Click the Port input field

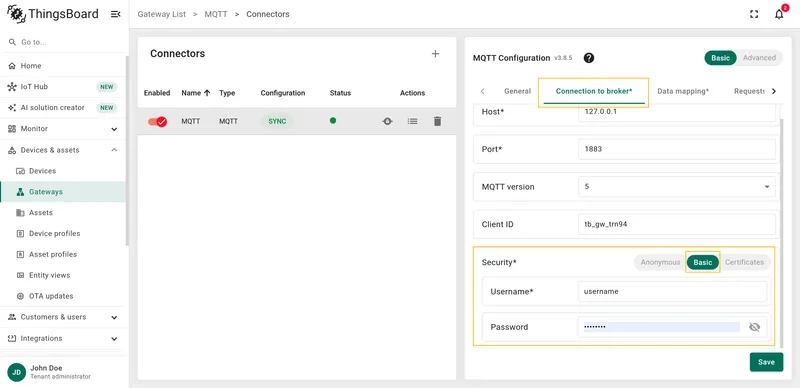pos(677,149)
